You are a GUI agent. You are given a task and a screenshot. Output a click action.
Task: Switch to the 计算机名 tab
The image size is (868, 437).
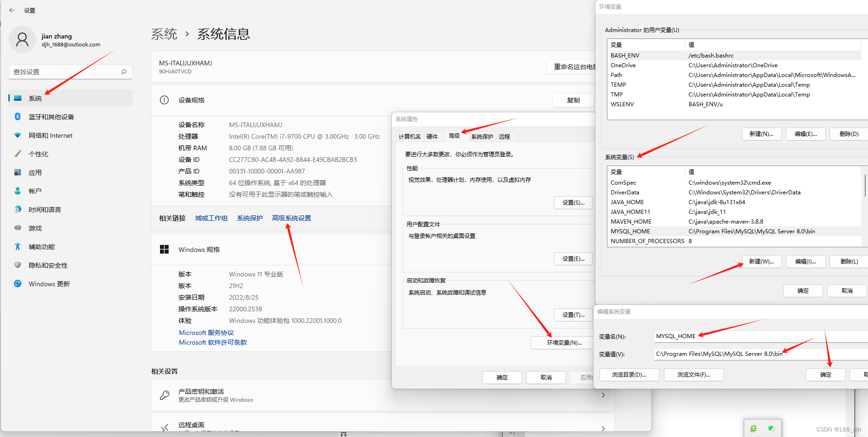410,136
